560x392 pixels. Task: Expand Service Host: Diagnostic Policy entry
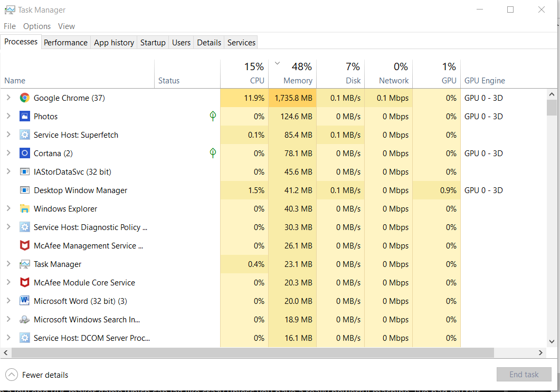point(8,227)
